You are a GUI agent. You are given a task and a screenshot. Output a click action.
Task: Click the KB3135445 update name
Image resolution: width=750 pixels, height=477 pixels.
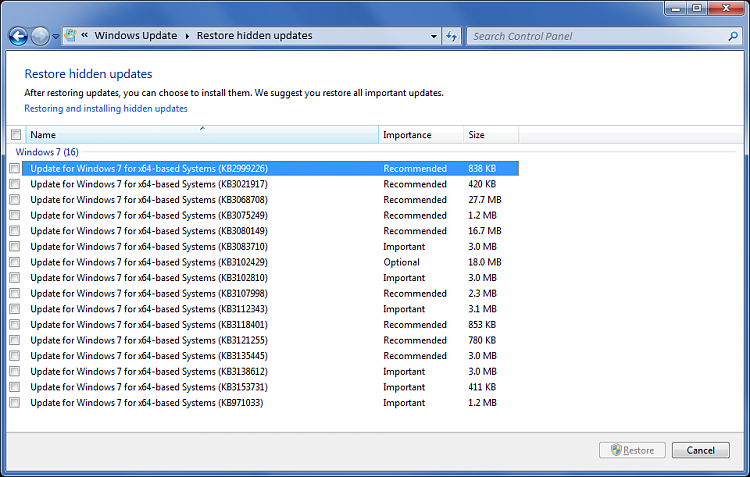[149, 356]
